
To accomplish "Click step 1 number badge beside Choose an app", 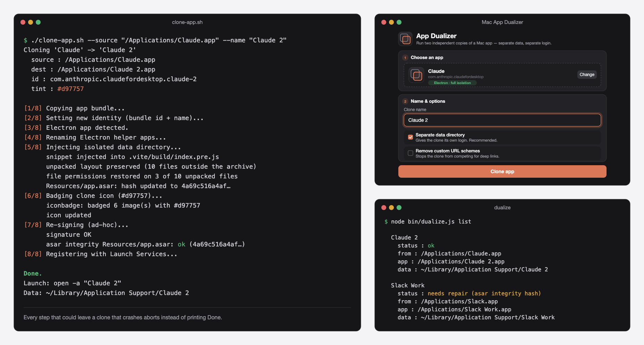I will (405, 58).
